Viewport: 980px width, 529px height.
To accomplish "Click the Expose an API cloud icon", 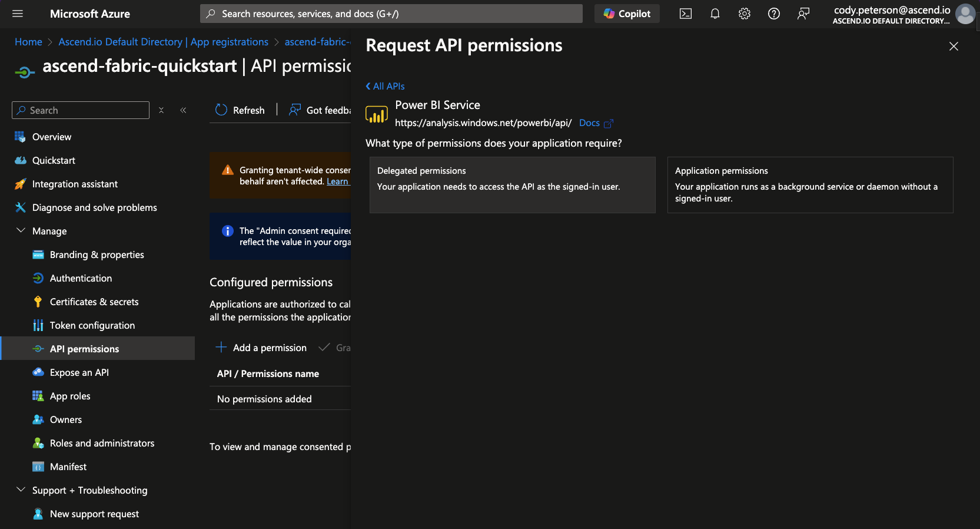I will [38, 372].
